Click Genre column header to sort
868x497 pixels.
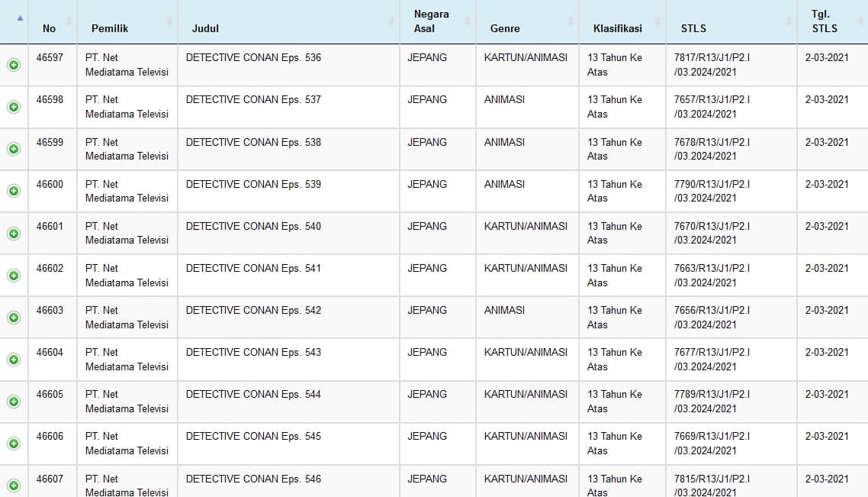point(505,28)
